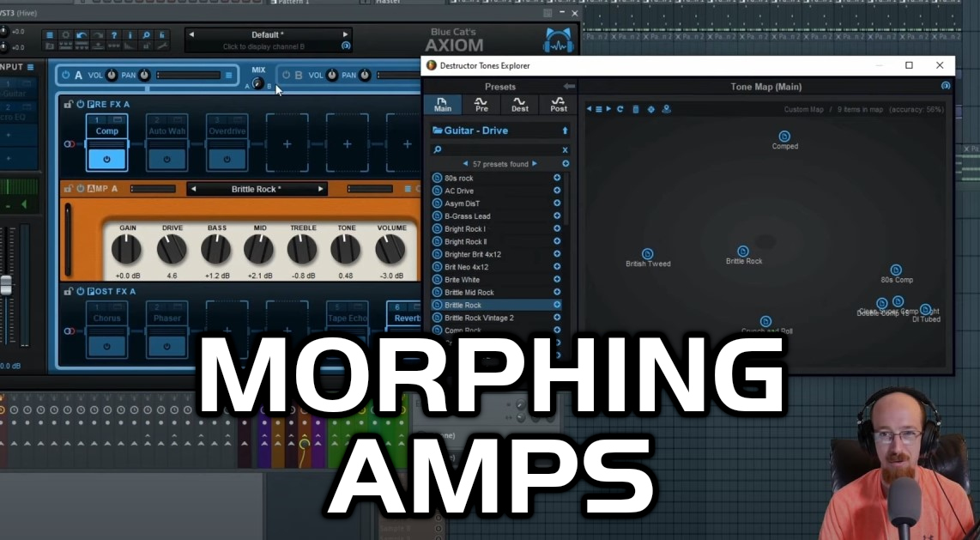
Task: Add Brite White preset to map
Action: click(x=557, y=279)
